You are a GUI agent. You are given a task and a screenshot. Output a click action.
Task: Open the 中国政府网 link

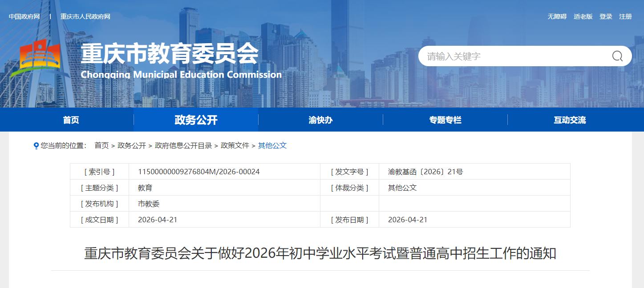coord(24,16)
